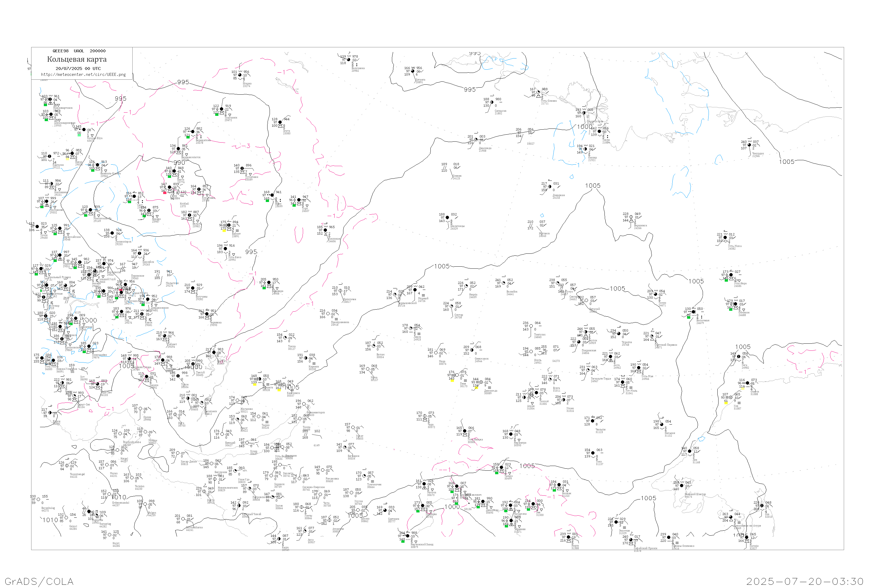This screenshot has width=882, height=588.
Task: Click the 20/07/2025 00 UTC date text
Action: [x=78, y=69]
